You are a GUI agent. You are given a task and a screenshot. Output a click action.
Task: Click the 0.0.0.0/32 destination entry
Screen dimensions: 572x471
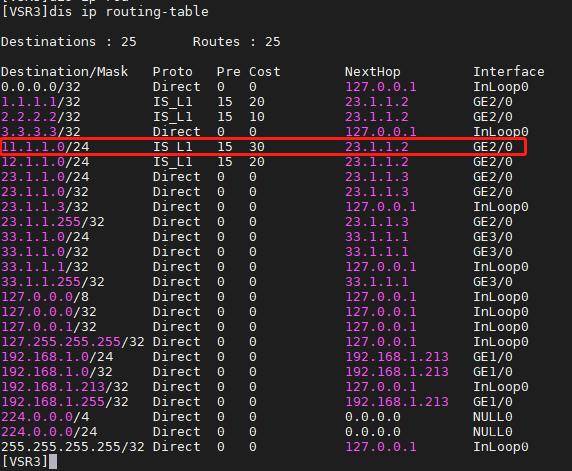point(41,87)
